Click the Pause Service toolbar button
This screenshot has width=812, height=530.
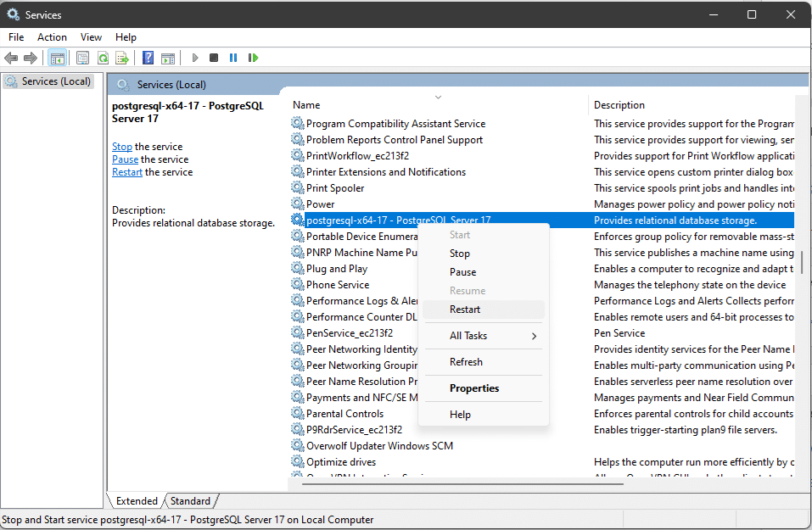233,58
